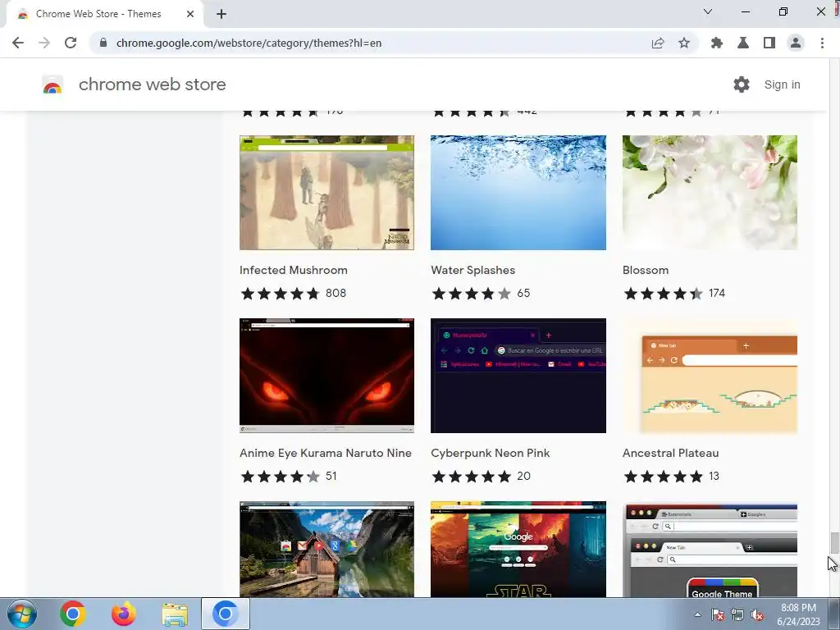Reload the Chrome Web Store page
This screenshot has height=630, width=840.
pos(71,43)
